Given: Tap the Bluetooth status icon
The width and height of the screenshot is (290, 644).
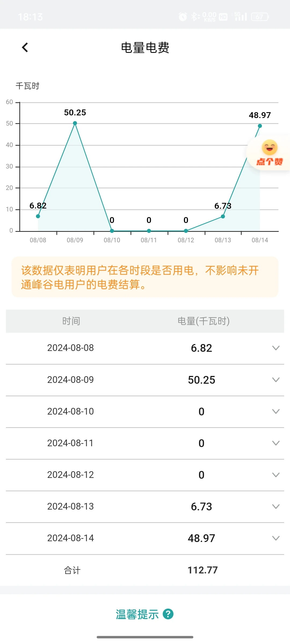Looking at the screenshot, I should [195, 17].
